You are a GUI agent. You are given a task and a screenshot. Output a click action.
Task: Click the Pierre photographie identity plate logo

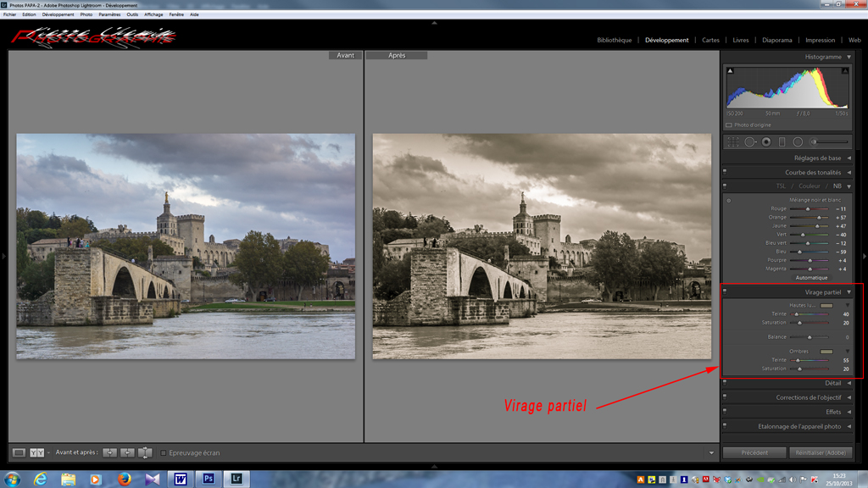click(x=93, y=37)
